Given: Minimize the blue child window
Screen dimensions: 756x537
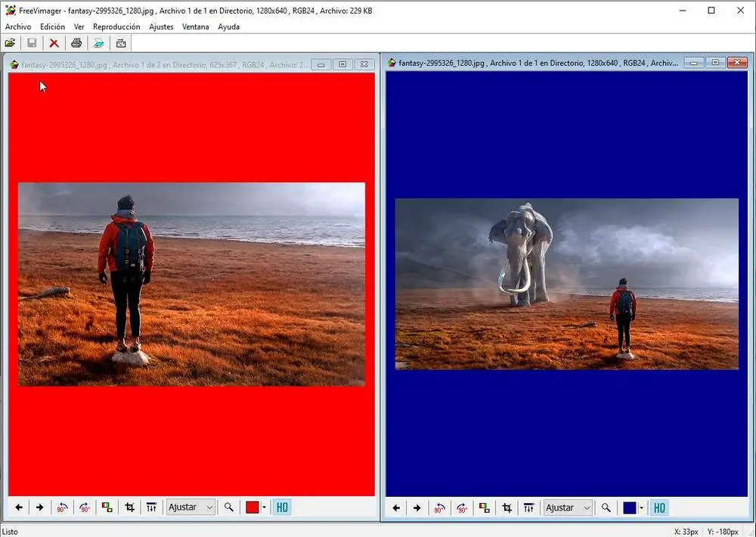Looking at the screenshot, I should [x=694, y=63].
